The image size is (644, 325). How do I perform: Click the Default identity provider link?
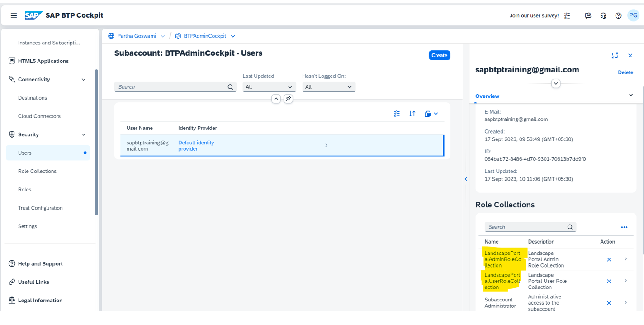(x=196, y=145)
